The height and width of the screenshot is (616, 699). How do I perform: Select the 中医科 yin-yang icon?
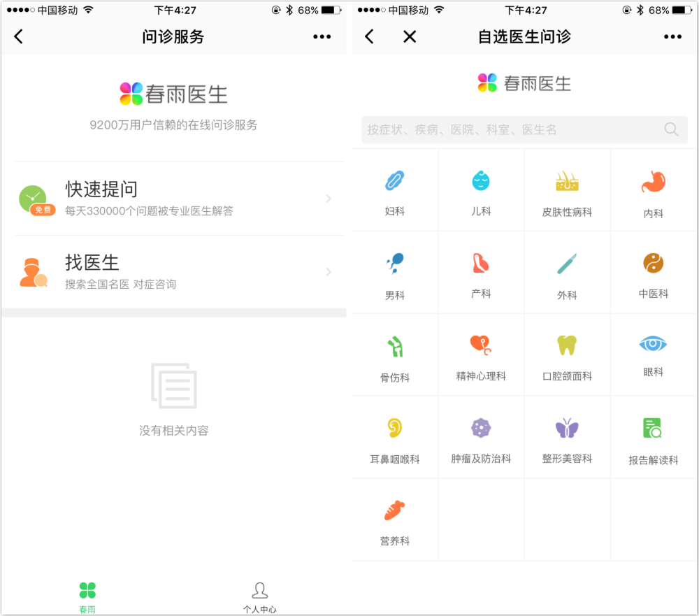pos(653,264)
